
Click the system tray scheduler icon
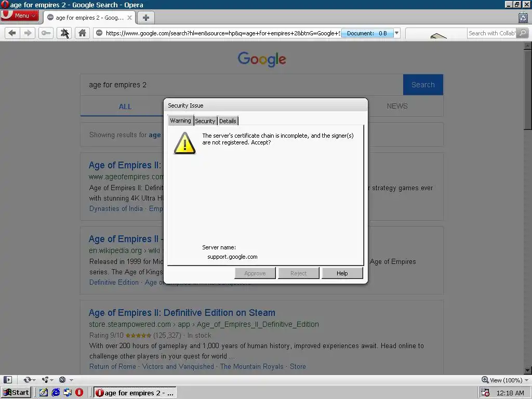[x=485, y=393]
